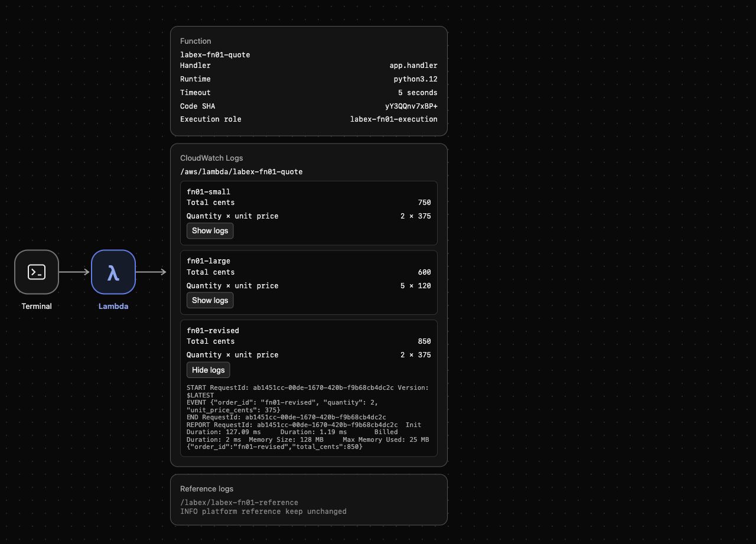This screenshot has width=756, height=544.
Task: Show logs for the fn01-small invocation
Action: tap(210, 231)
